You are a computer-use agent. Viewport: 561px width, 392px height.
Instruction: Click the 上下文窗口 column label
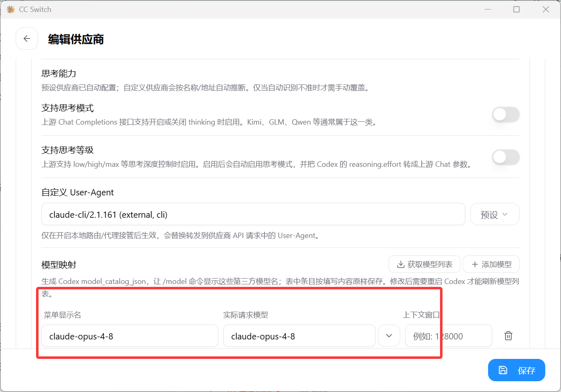[x=421, y=315]
